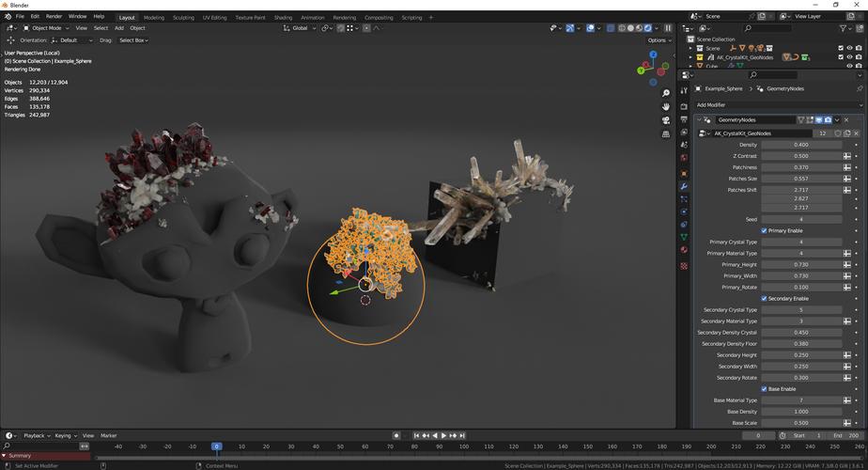Toggle modifier show in render button
Screen dimensions: 868x470
pyautogui.click(x=829, y=119)
